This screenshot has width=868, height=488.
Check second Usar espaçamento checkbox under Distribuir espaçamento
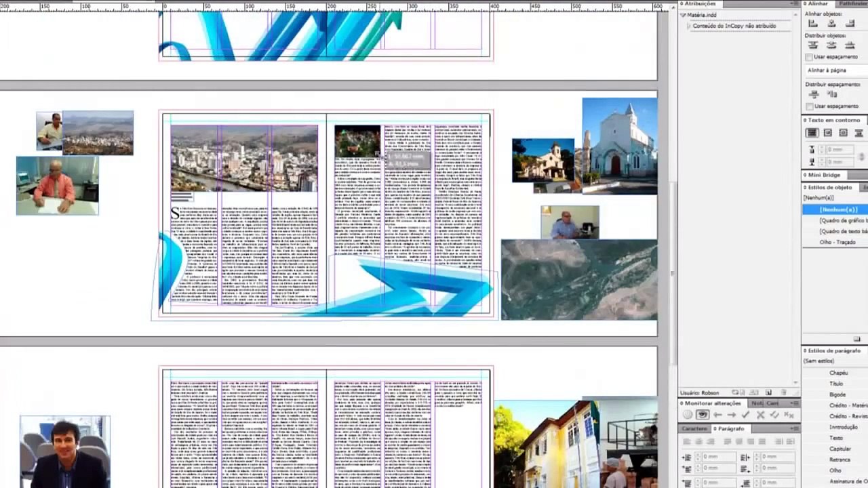[809, 106]
